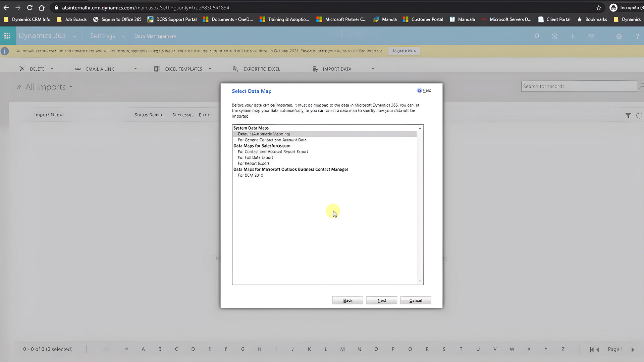Open the Dynamics 365 app launcher grid
This screenshot has height=362, width=644.
coord(7,36)
